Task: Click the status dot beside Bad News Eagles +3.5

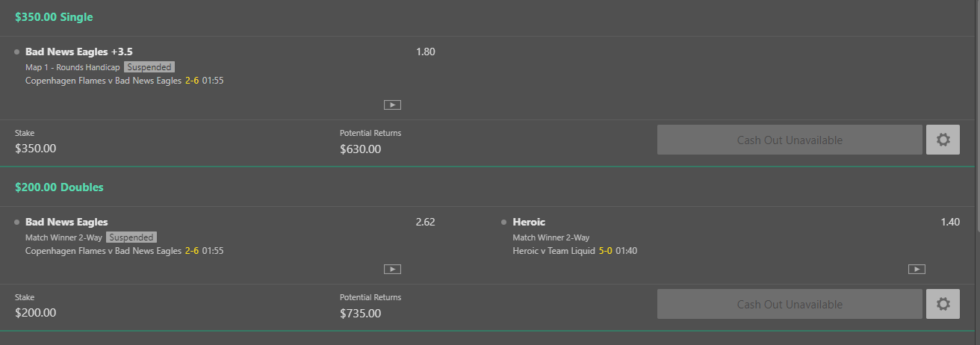Action: click(x=16, y=52)
